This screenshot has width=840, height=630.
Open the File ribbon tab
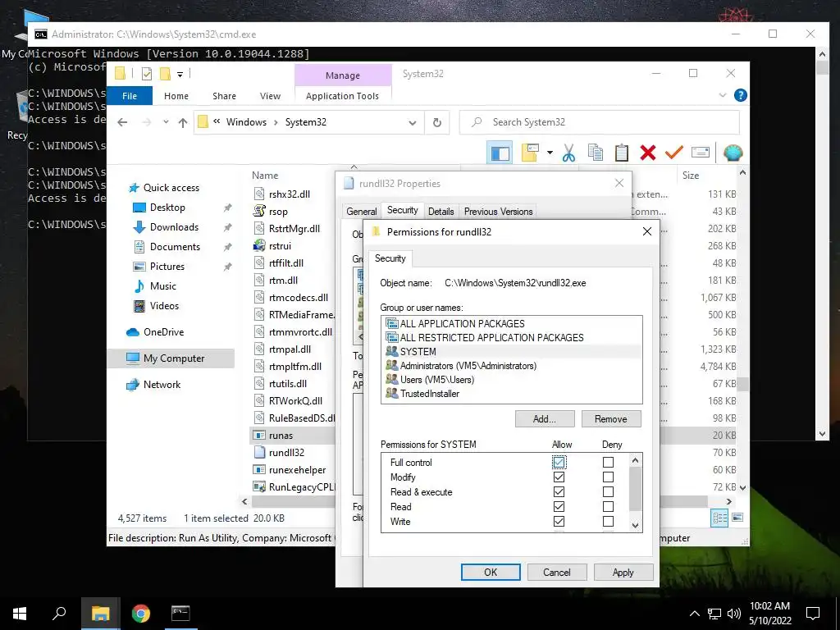click(130, 96)
